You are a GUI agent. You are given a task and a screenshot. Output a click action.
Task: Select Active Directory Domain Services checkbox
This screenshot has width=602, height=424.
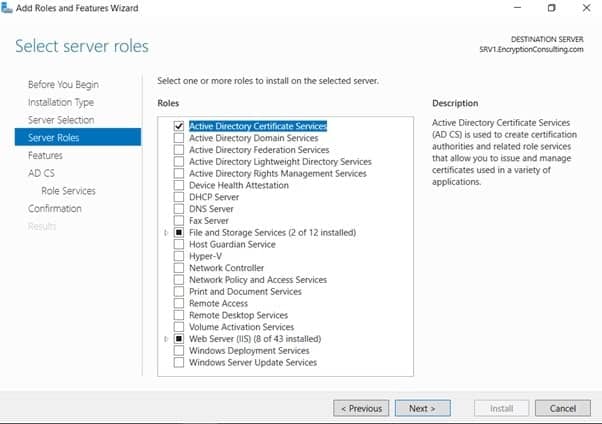[179, 138]
